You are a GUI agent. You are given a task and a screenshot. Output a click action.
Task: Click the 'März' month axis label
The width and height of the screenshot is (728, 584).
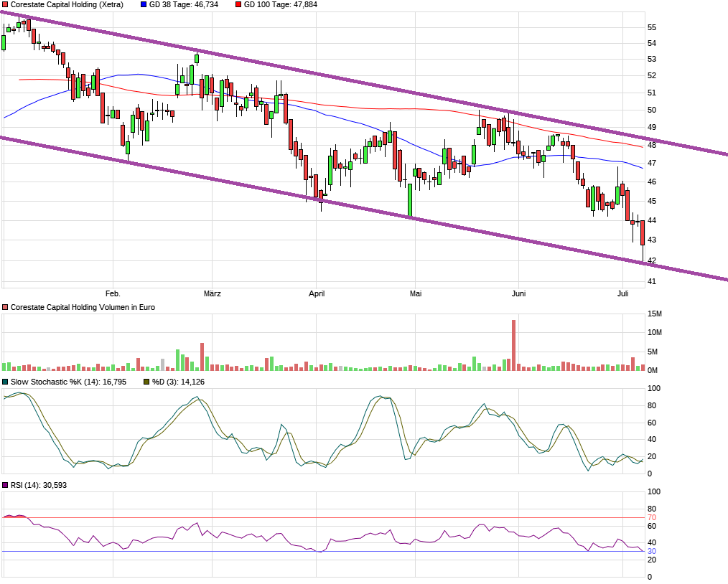click(213, 293)
